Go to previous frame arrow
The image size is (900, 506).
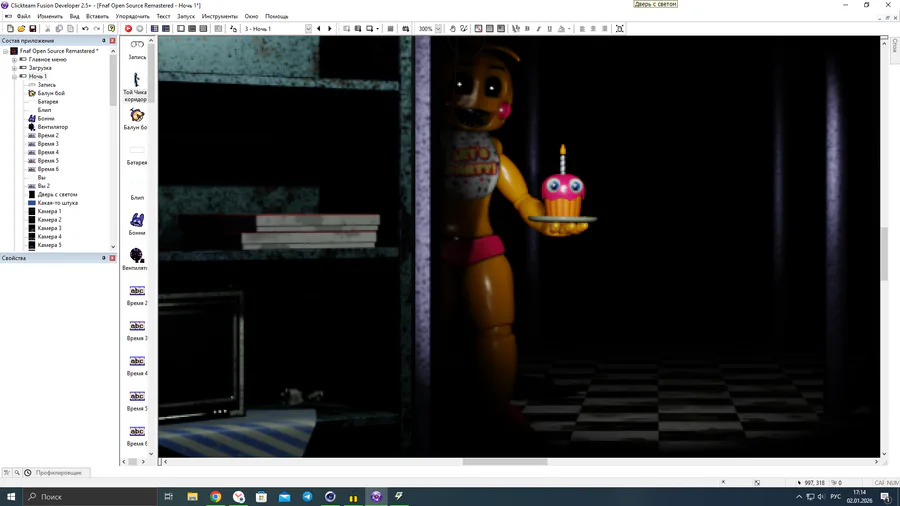[319, 29]
